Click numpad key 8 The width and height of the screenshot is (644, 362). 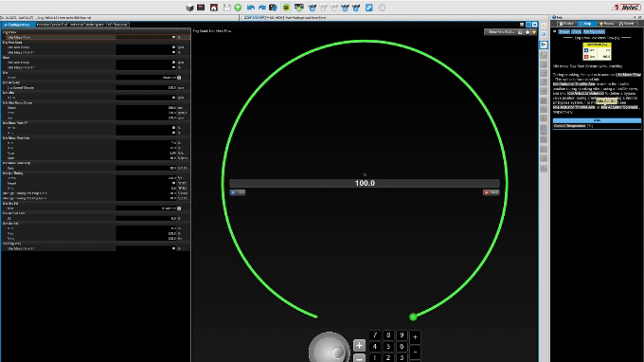tap(388, 335)
